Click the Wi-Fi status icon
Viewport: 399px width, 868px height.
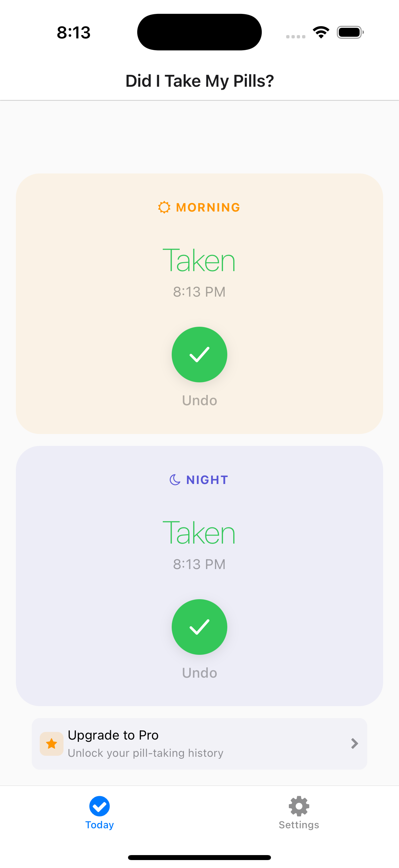[321, 32]
